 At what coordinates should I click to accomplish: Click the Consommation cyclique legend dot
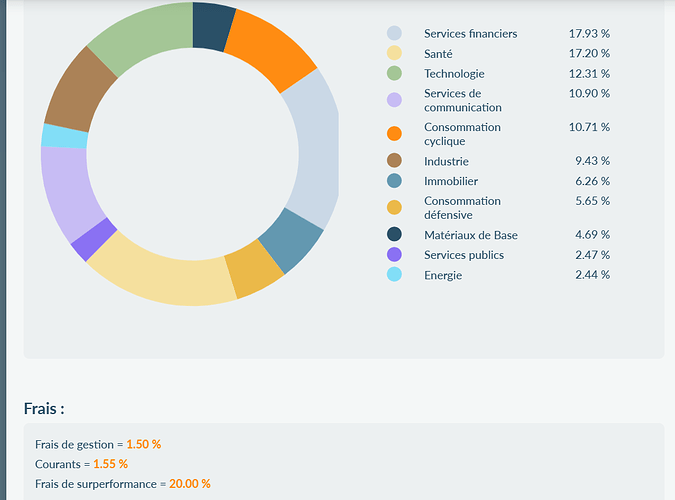pos(394,134)
